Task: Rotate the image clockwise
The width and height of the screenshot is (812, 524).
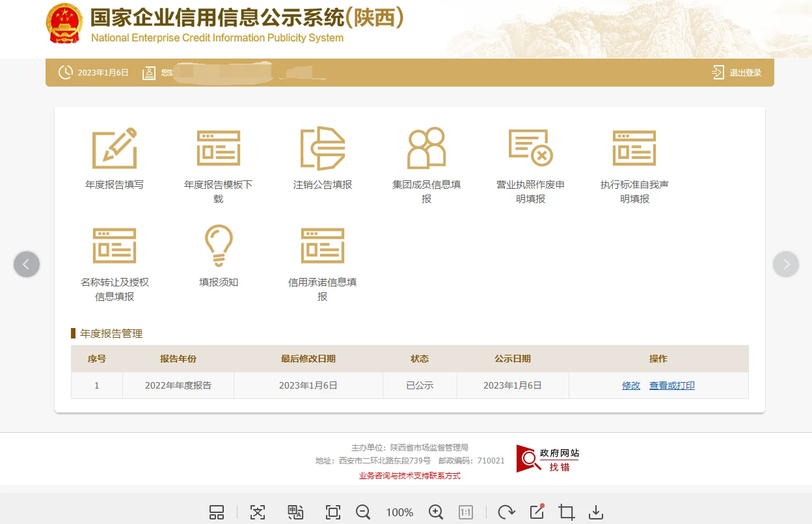Action: [x=506, y=512]
